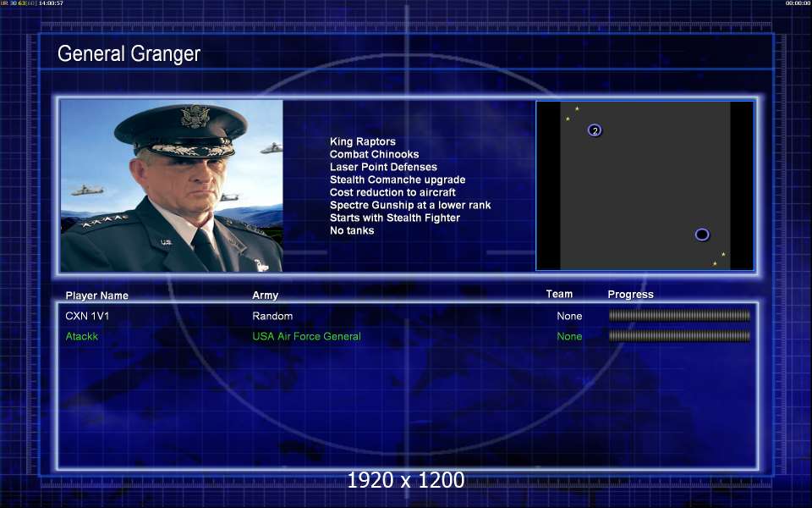Click the top-left yellow star on minimap
The image size is (812, 508).
pyautogui.click(x=577, y=108)
